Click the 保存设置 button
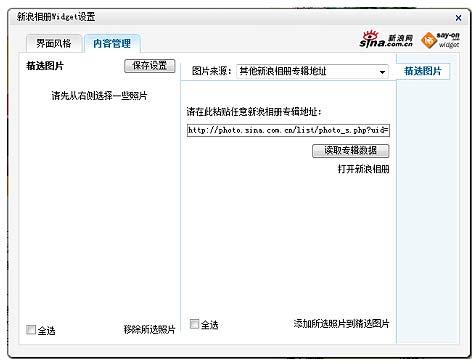This screenshot has width=476, height=364. (150, 66)
